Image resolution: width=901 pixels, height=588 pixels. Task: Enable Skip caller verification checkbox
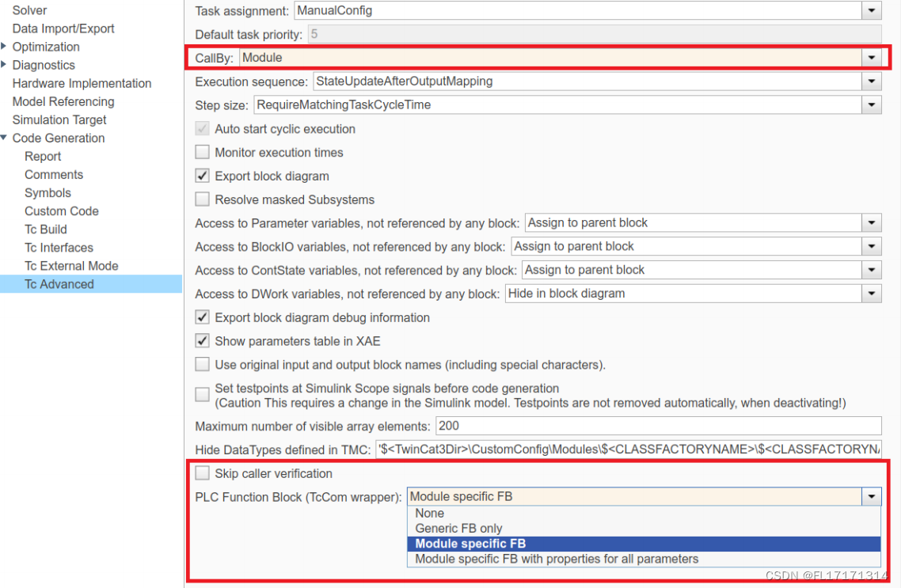tap(202, 473)
